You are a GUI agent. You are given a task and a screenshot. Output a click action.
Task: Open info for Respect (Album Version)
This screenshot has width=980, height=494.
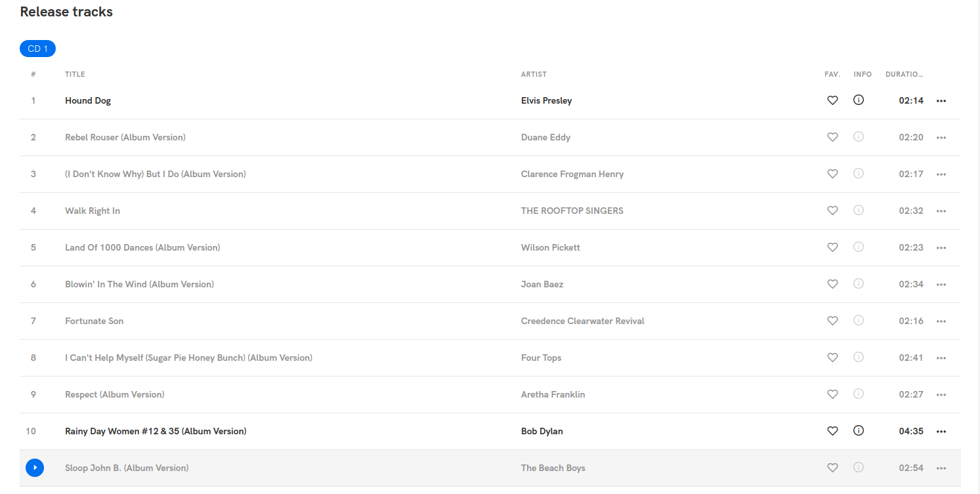(859, 394)
